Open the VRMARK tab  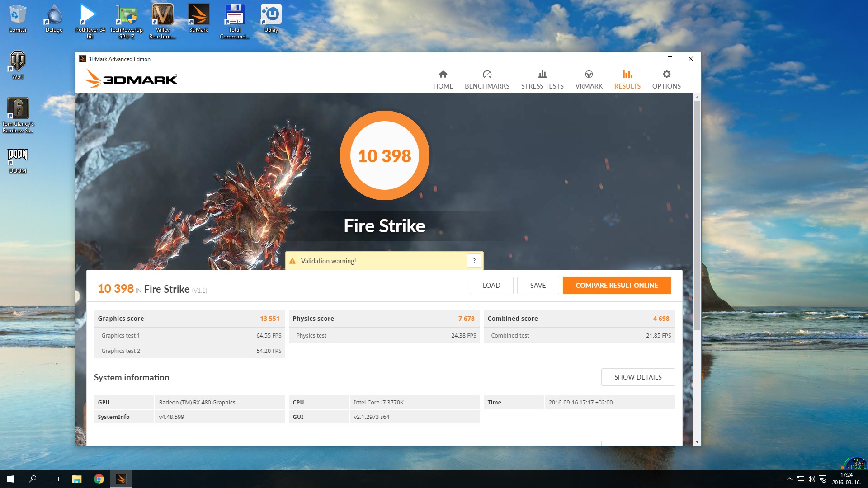589,80
